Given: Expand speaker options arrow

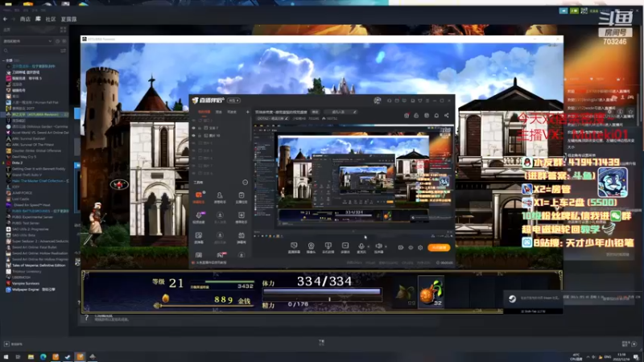Looking at the screenshot, I should click(386, 247).
